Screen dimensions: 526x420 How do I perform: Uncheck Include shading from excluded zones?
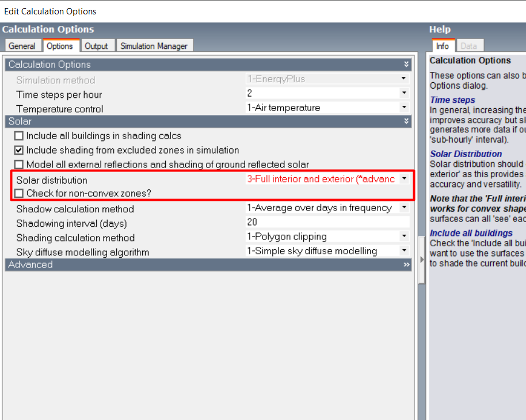[x=19, y=150]
